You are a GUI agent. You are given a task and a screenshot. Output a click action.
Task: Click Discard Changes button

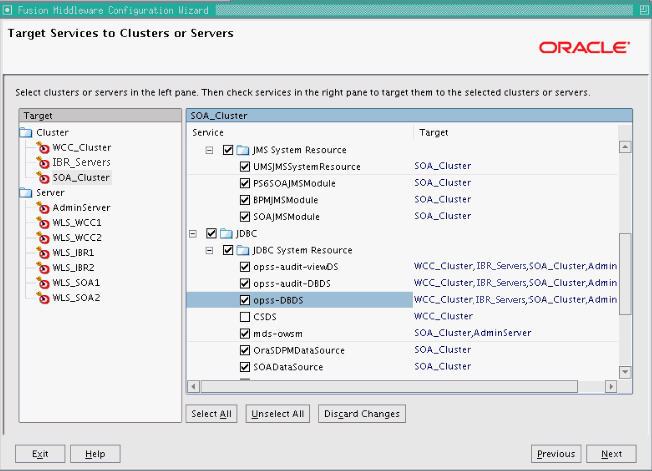[362, 414]
